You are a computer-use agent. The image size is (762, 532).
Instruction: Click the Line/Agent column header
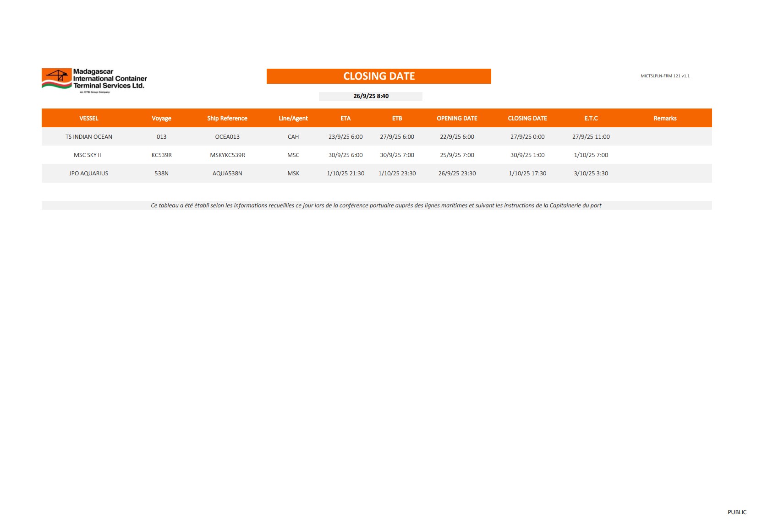click(x=293, y=118)
